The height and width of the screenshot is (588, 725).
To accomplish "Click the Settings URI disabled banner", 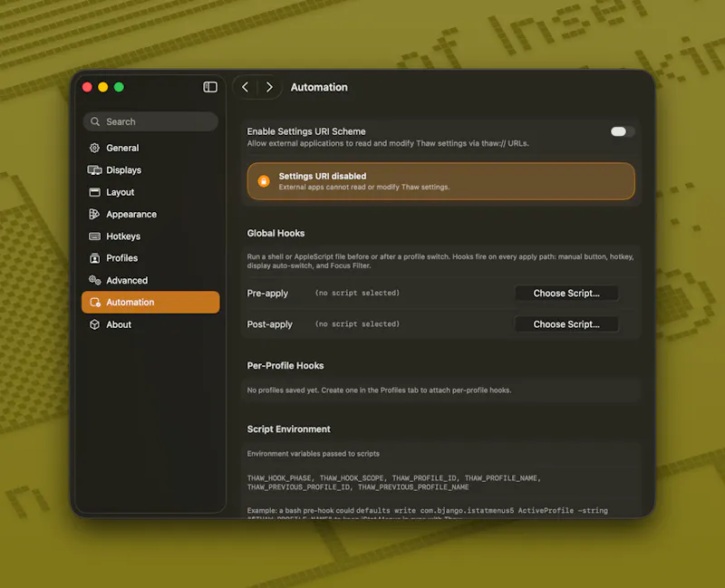I will pos(440,181).
